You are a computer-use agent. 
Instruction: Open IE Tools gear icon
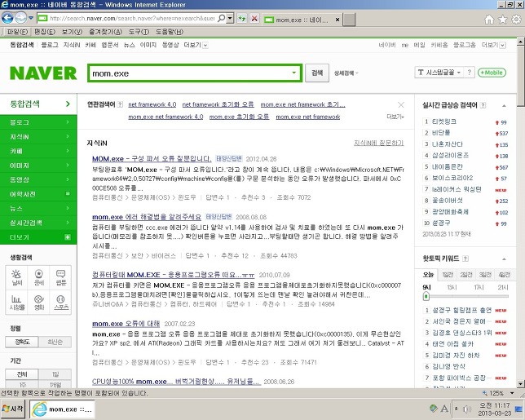coord(516,20)
